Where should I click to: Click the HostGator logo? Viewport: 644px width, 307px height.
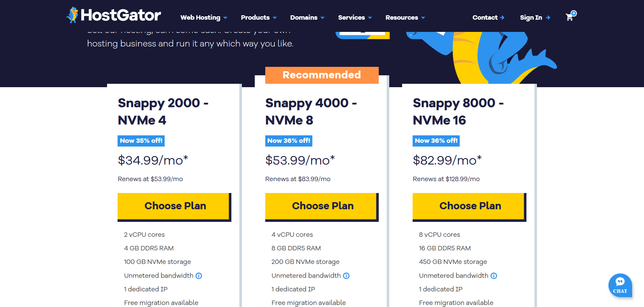point(113,15)
